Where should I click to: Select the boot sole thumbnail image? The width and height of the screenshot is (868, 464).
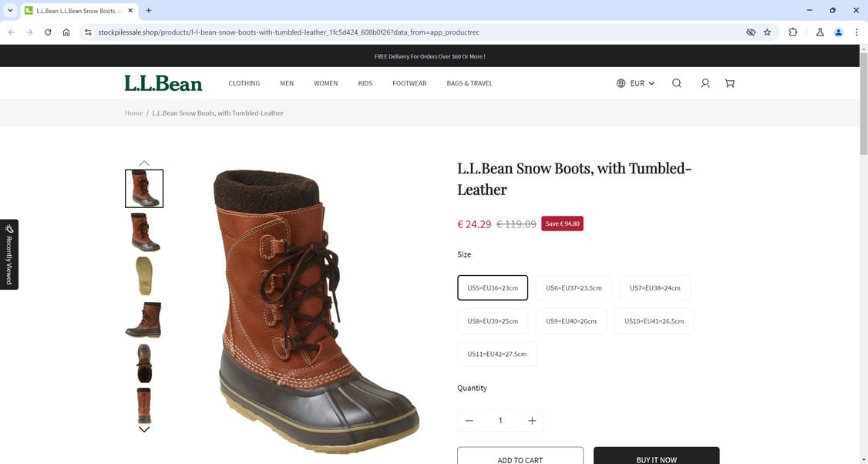(144, 275)
